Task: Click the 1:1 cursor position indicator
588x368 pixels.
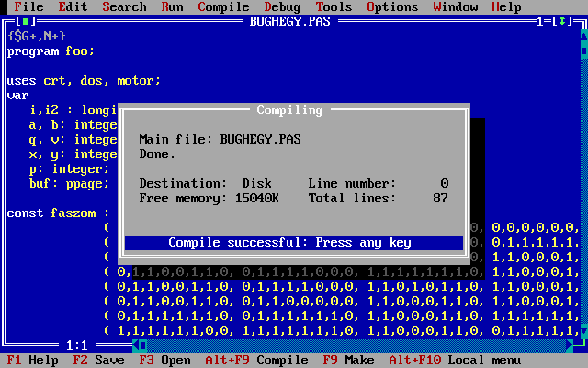Action: (77, 345)
